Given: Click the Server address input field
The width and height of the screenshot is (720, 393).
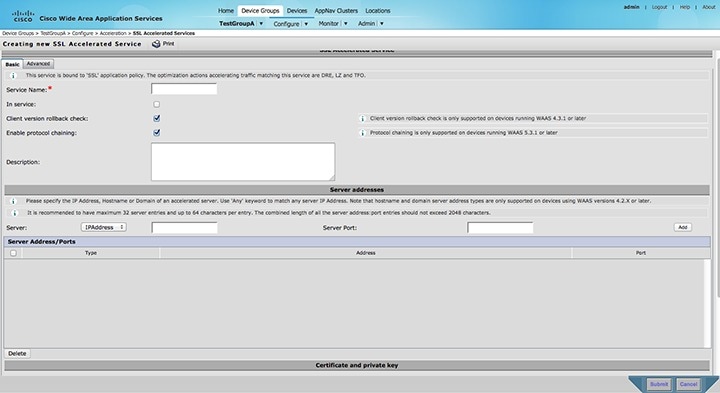Looking at the screenshot, I should click(185, 227).
